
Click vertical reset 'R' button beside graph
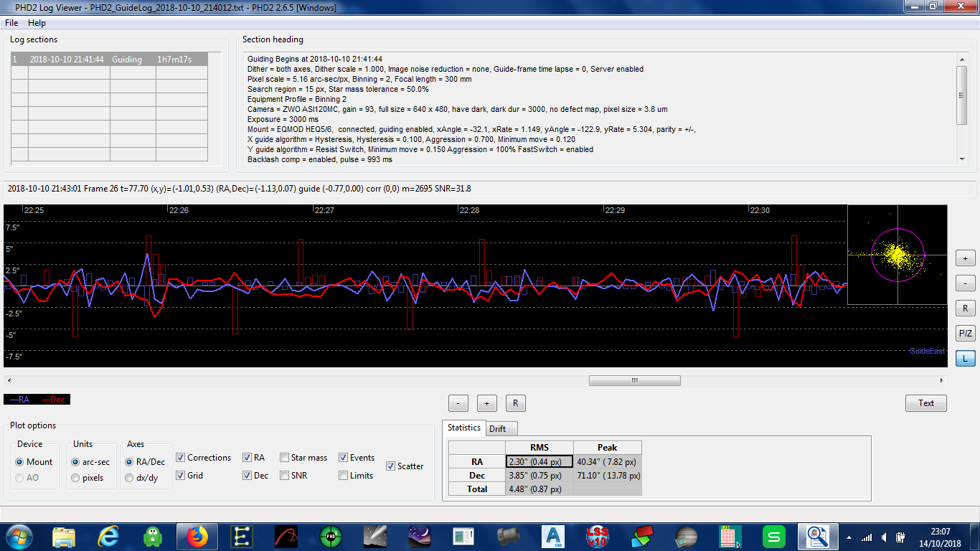click(x=966, y=309)
